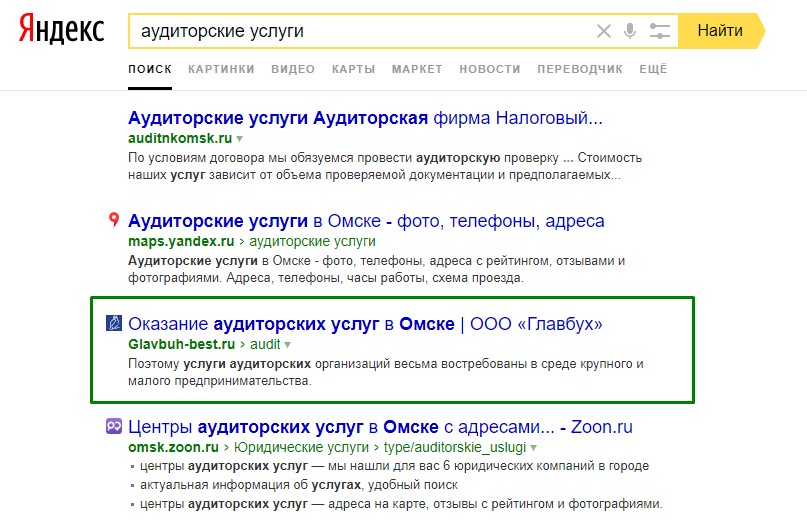
Task: Open the Ещё menu
Action: click(x=653, y=69)
